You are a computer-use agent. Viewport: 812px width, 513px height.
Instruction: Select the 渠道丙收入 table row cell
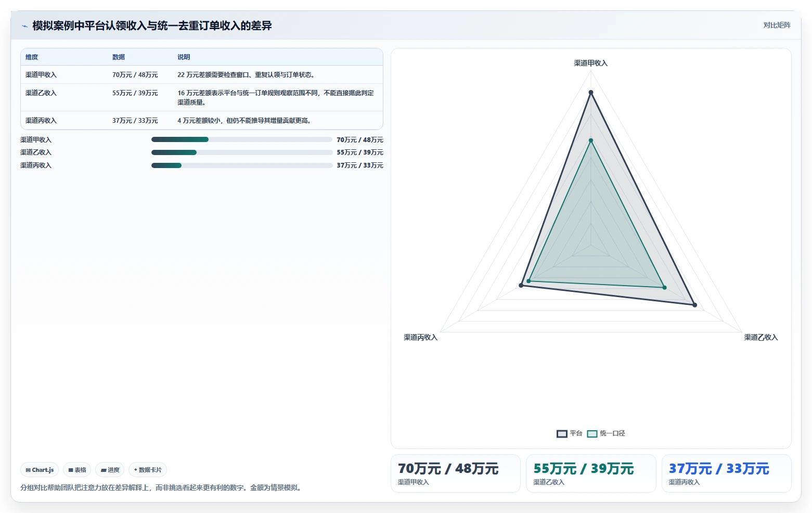tap(41, 121)
